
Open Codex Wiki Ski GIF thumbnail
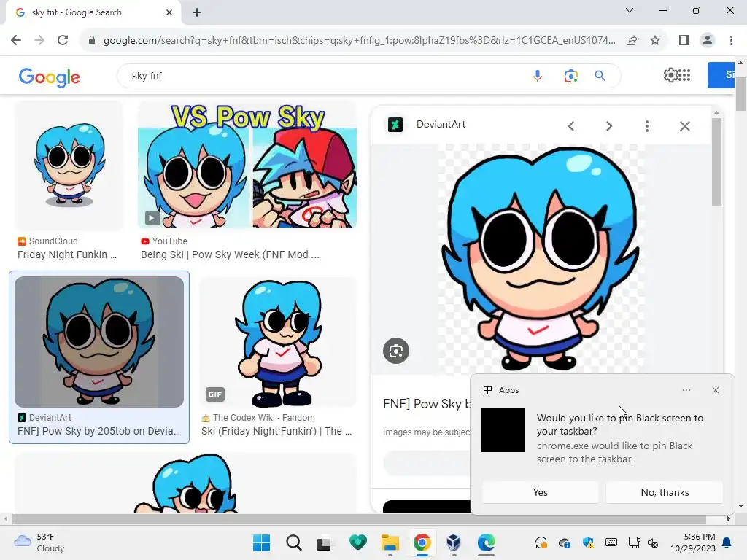[277, 342]
